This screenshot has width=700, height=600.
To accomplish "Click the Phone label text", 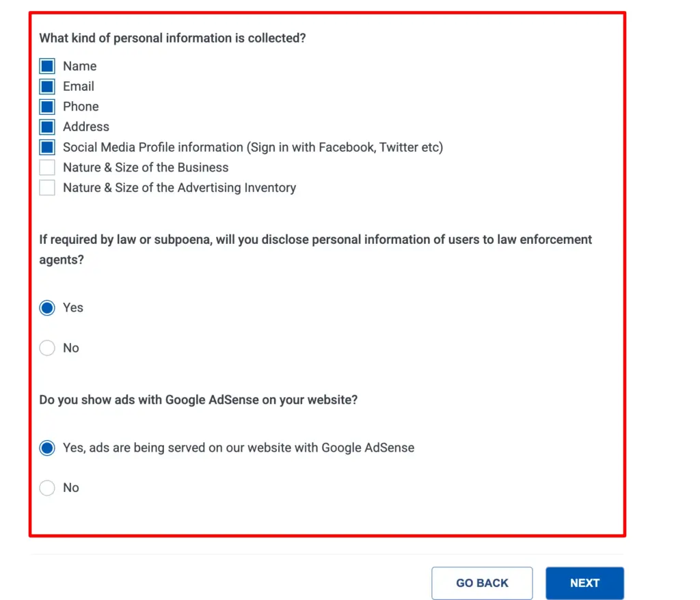I will click(x=81, y=107).
